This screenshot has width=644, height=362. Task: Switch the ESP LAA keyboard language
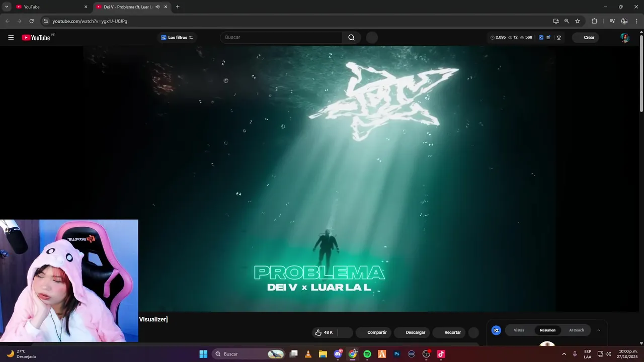588,354
